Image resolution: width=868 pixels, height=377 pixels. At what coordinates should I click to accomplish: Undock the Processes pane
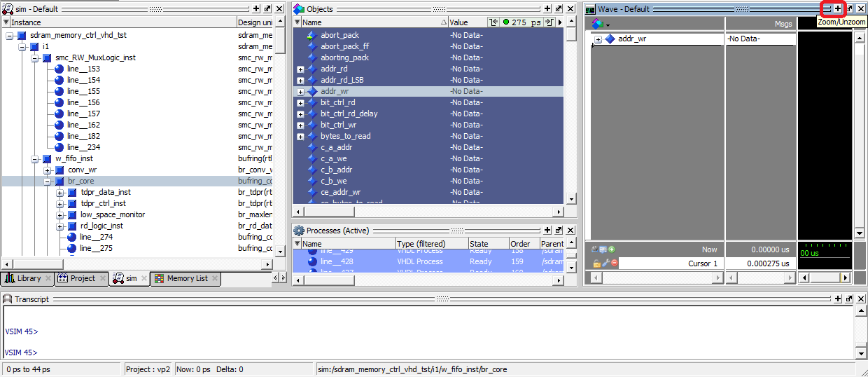pos(559,231)
